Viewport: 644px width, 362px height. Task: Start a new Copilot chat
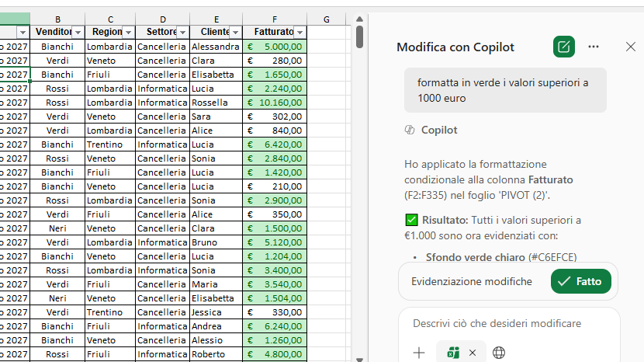tap(564, 47)
